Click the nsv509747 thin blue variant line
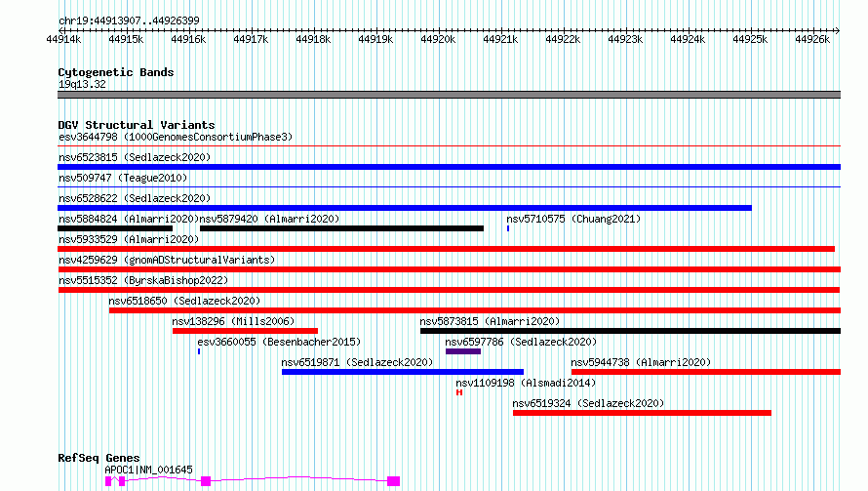The width and height of the screenshot is (868, 491). tap(449, 187)
